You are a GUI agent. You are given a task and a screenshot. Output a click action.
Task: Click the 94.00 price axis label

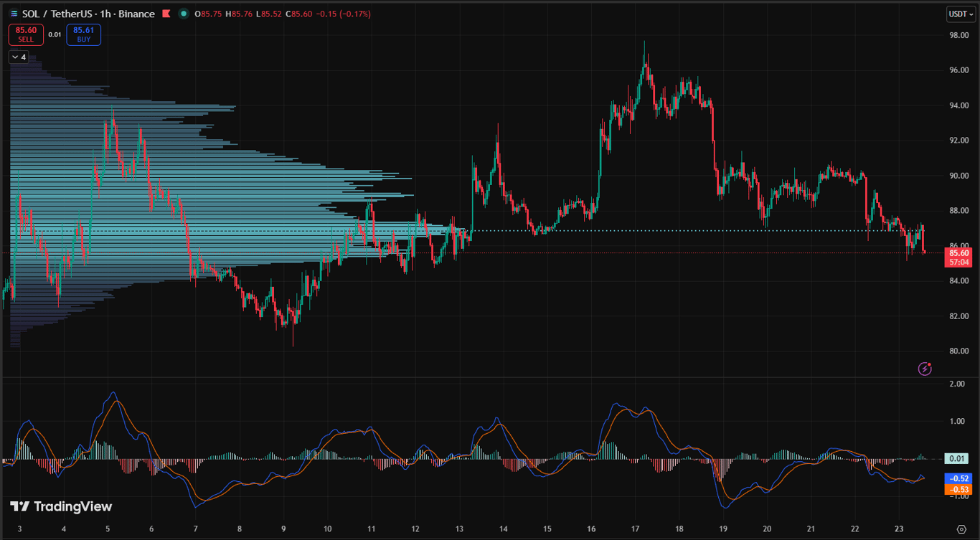tap(958, 105)
